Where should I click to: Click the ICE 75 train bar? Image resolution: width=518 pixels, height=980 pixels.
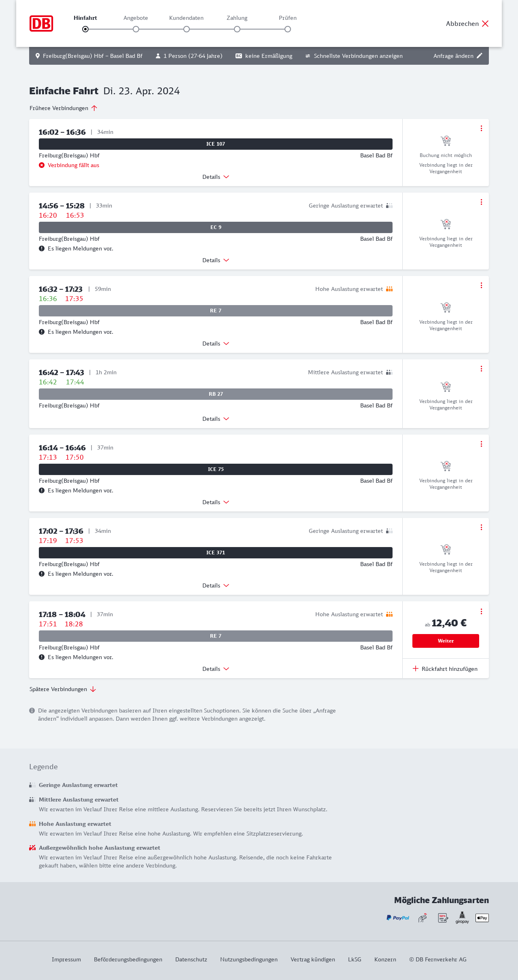click(x=216, y=469)
